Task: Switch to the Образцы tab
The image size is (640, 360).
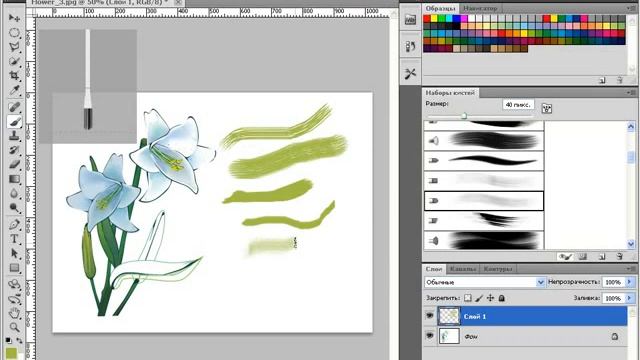Action: click(440, 8)
